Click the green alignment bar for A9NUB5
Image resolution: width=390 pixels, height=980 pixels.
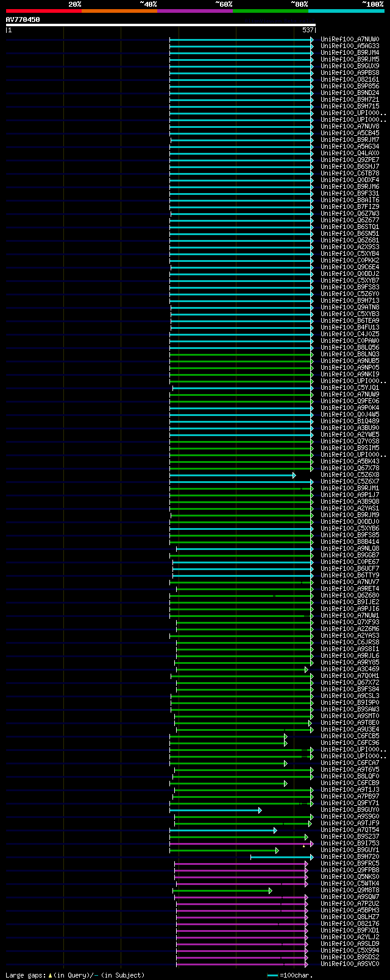pyautogui.click(x=241, y=361)
